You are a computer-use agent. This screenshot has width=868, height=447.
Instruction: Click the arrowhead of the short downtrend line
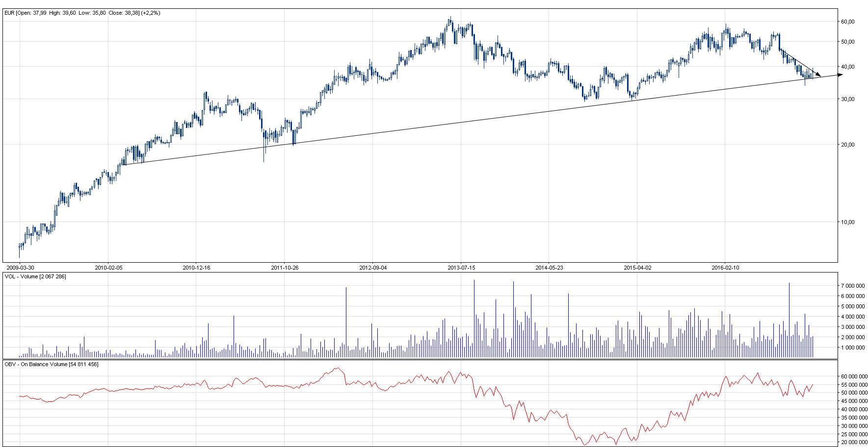(817, 74)
